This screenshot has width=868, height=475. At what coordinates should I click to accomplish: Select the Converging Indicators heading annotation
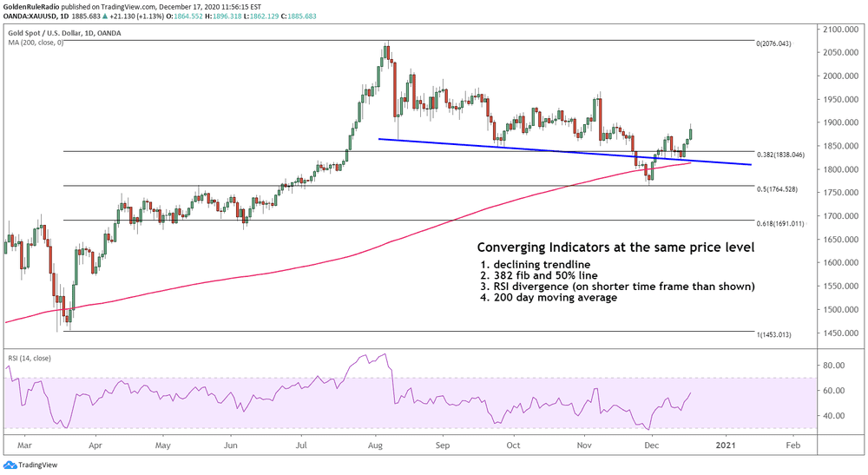click(615, 248)
